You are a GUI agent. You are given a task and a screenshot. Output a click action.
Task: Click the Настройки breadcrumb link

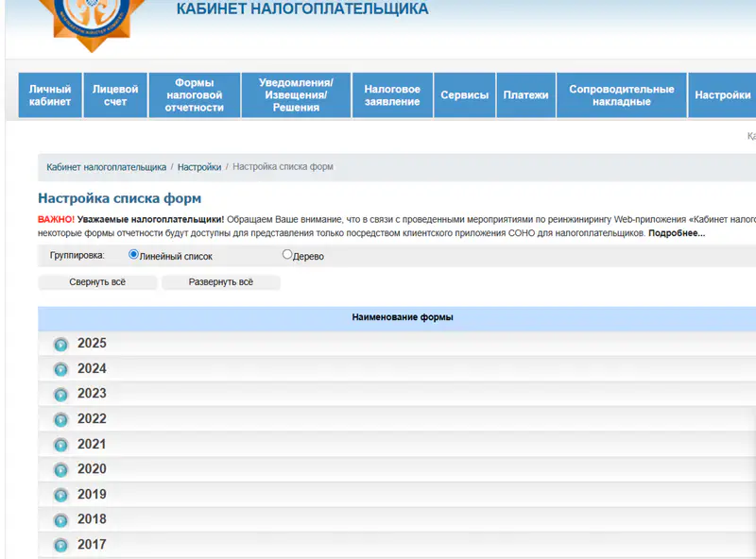pyautogui.click(x=198, y=167)
